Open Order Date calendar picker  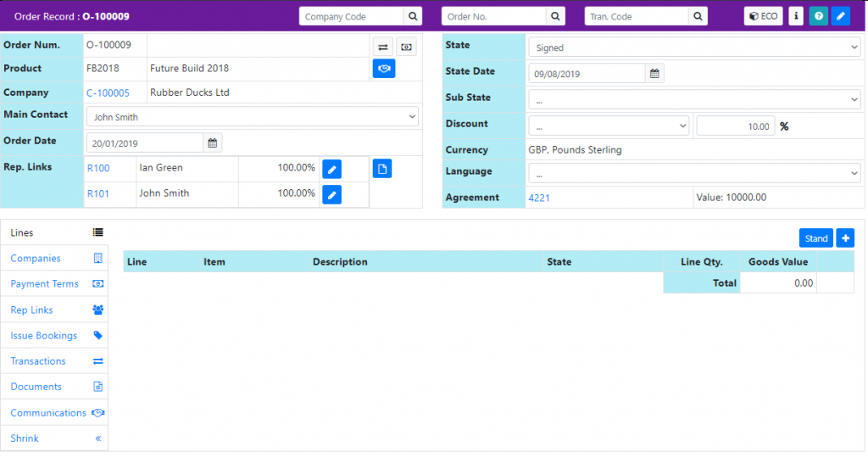tap(213, 142)
